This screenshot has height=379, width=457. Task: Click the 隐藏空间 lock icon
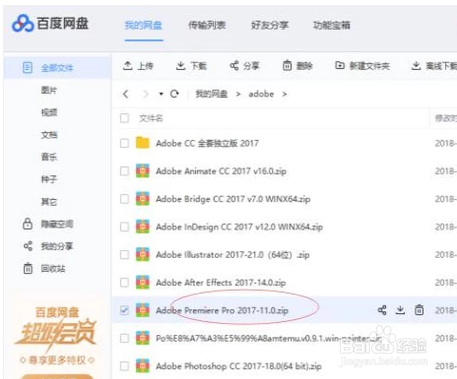click(x=28, y=224)
